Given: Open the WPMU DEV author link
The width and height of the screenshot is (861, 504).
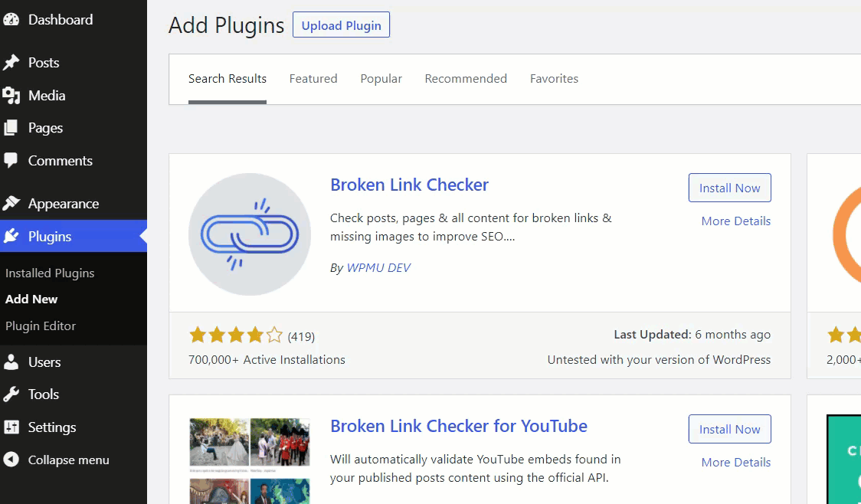Looking at the screenshot, I should click(378, 268).
